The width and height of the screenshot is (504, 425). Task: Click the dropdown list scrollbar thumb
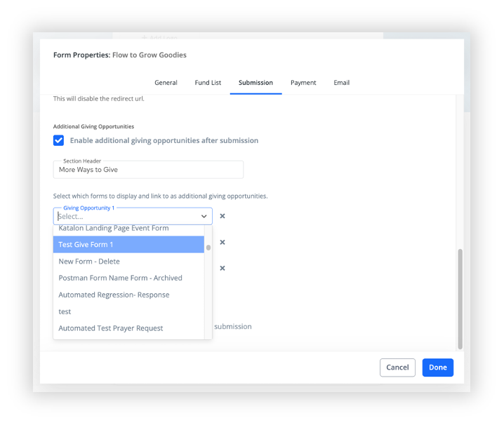[x=208, y=248]
